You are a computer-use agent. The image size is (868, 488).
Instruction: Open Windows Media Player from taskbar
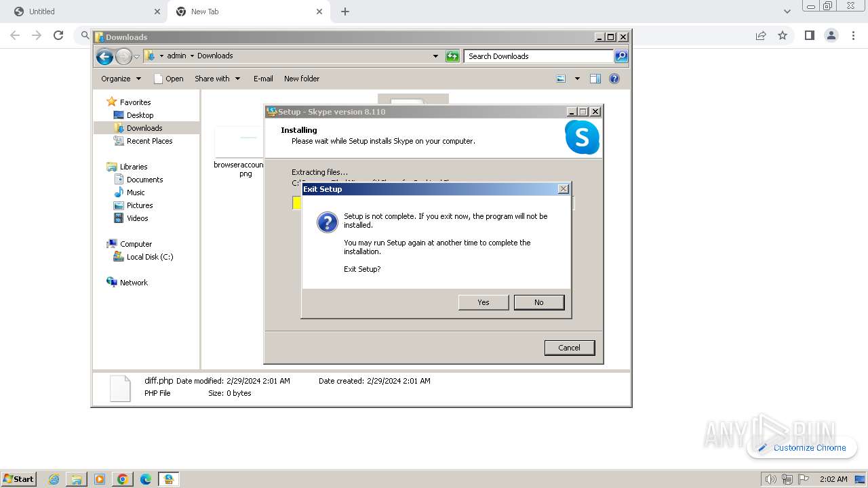pyautogui.click(x=100, y=479)
